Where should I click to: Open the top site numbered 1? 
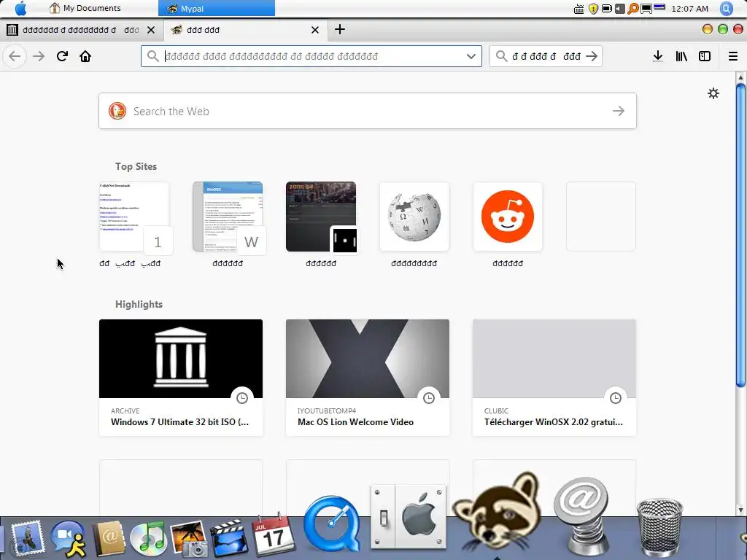pyautogui.click(x=134, y=217)
